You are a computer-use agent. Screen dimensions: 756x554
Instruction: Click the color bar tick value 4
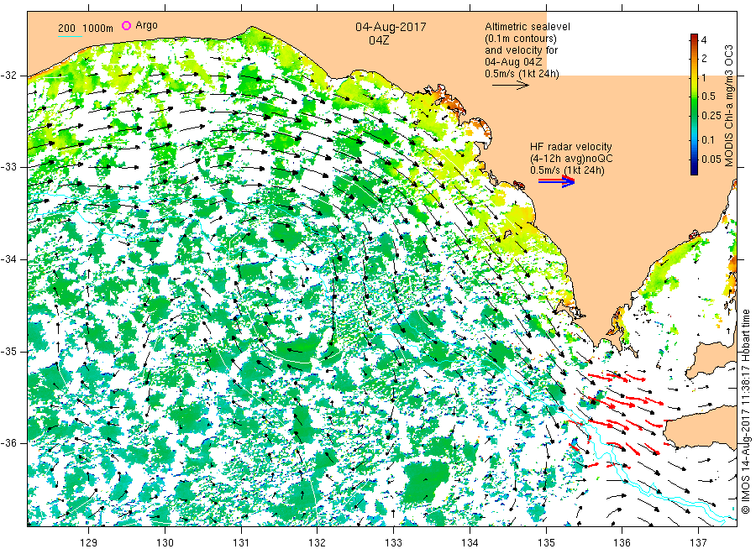(704, 40)
